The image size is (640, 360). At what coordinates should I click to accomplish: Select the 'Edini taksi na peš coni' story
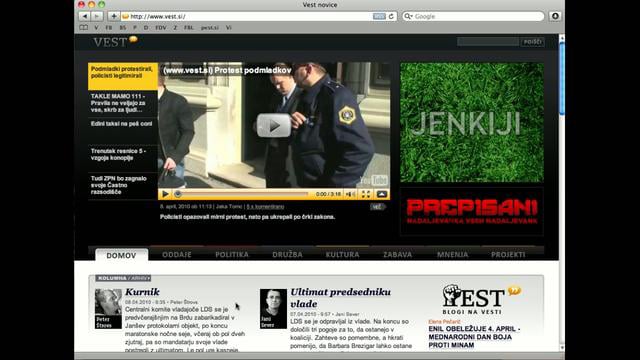pos(122,124)
